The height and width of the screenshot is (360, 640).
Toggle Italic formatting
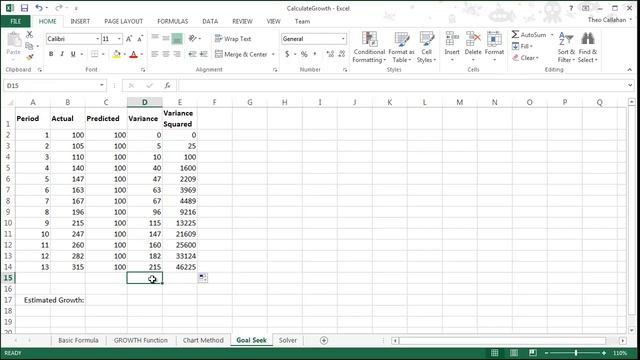[62, 54]
